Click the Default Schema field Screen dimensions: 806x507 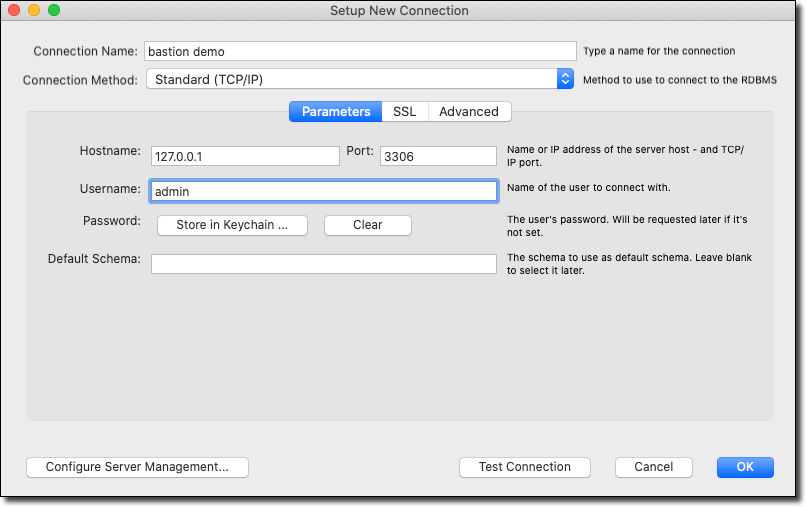(x=324, y=264)
